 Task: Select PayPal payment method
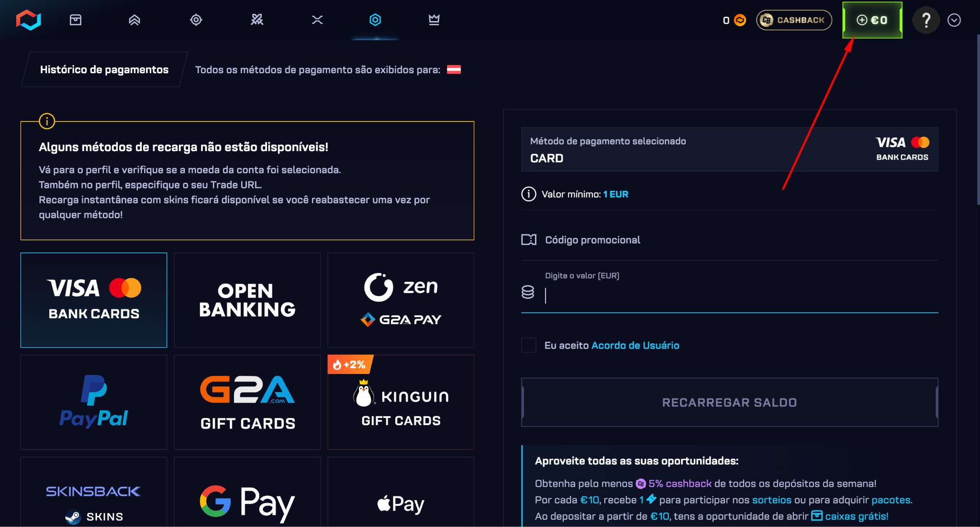tap(94, 402)
